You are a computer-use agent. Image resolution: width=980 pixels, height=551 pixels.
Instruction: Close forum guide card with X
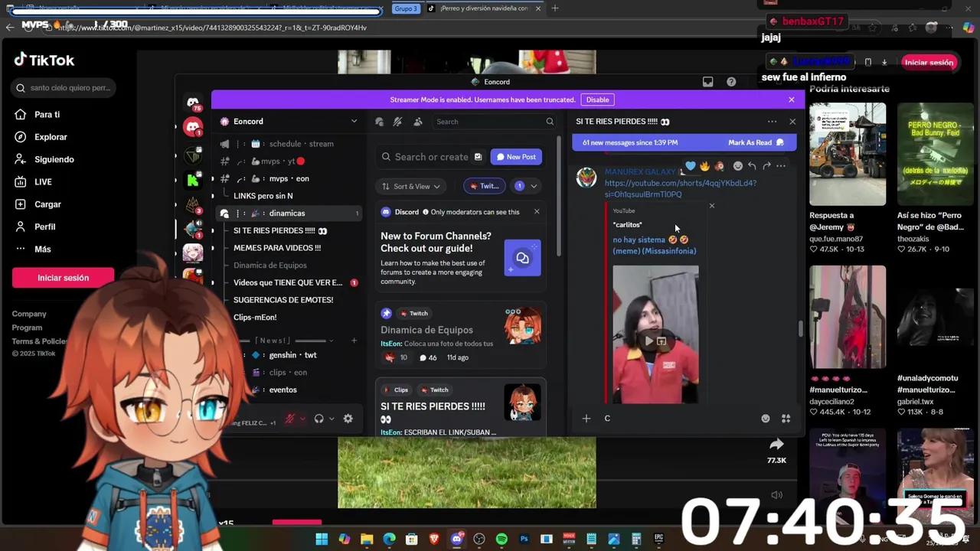coord(537,212)
